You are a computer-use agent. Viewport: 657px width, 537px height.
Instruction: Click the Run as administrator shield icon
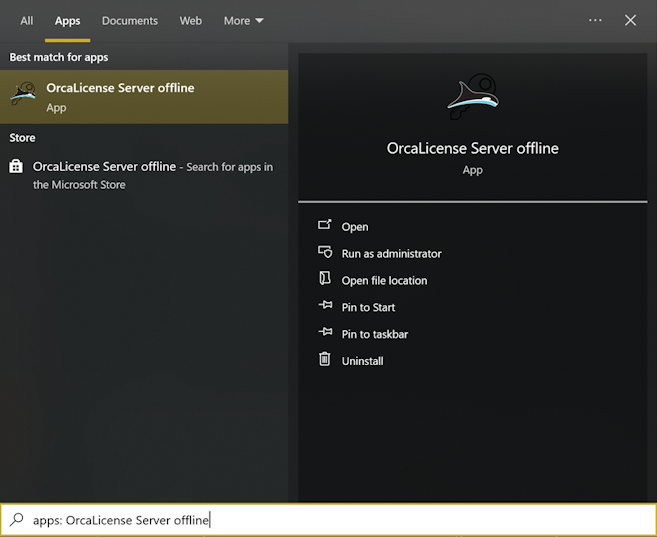[324, 253]
